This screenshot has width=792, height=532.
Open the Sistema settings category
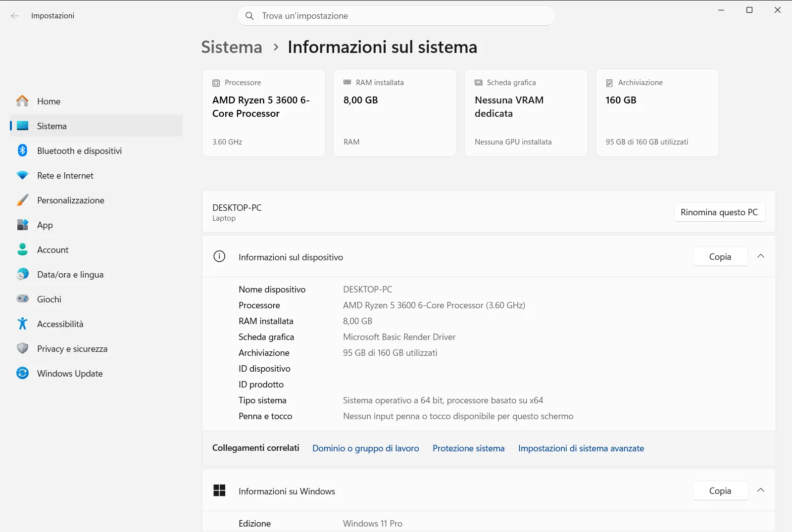click(x=97, y=126)
